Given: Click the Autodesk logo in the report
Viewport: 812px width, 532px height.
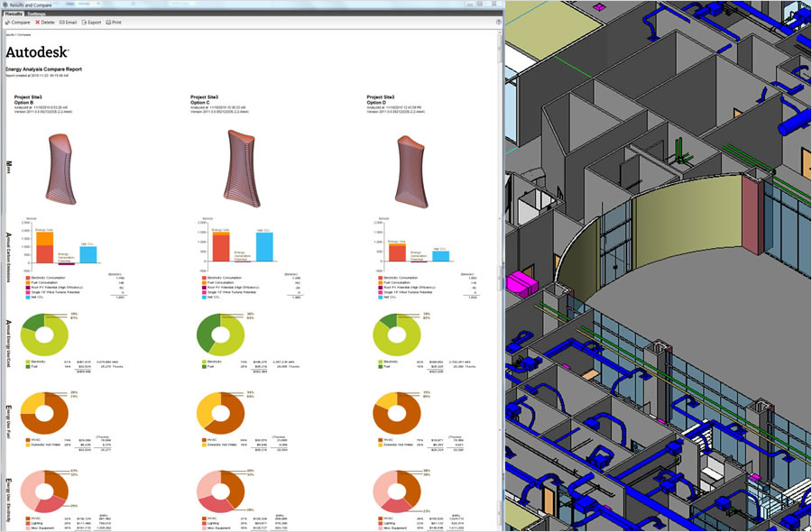Looking at the screenshot, I should [x=37, y=51].
